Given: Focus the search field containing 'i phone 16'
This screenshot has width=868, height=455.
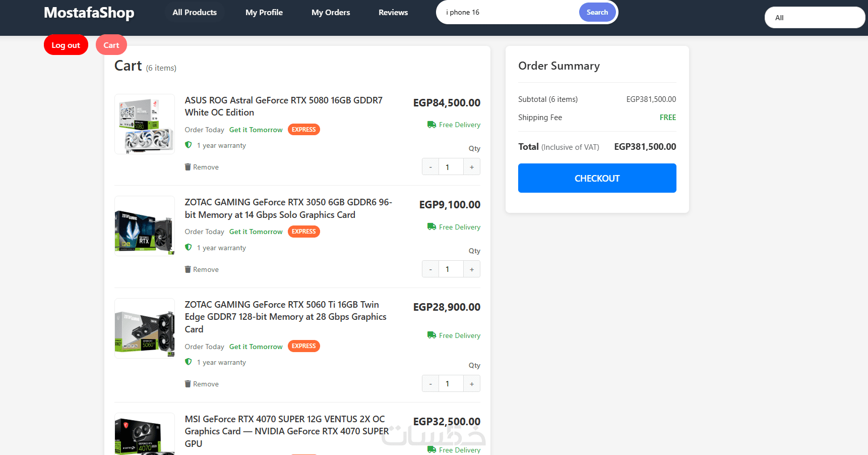Looking at the screenshot, I should [508, 13].
